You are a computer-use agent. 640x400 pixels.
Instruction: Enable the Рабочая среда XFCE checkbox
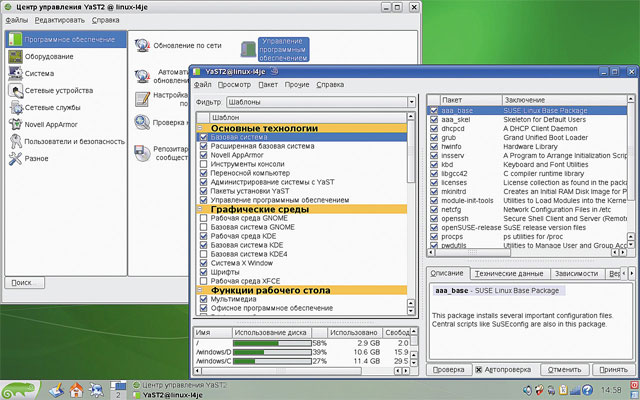pos(203,281)
